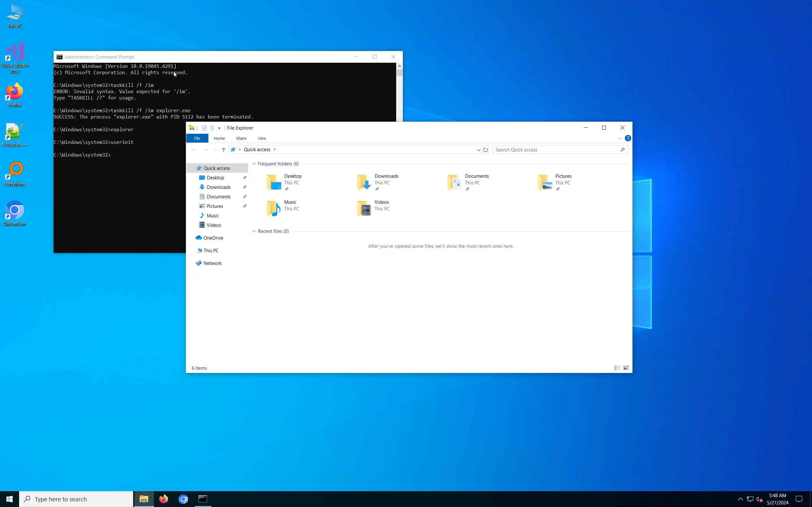Collapse the Frequent folders section

(x=254, y=164)
